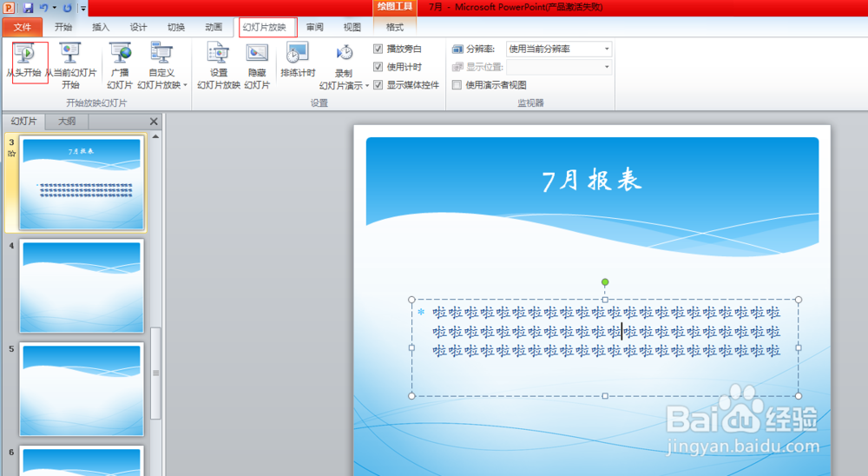Screen dimensions: 868x476
Task: Switch to the Home tab (开始)
Action: [x=63, y=27]
